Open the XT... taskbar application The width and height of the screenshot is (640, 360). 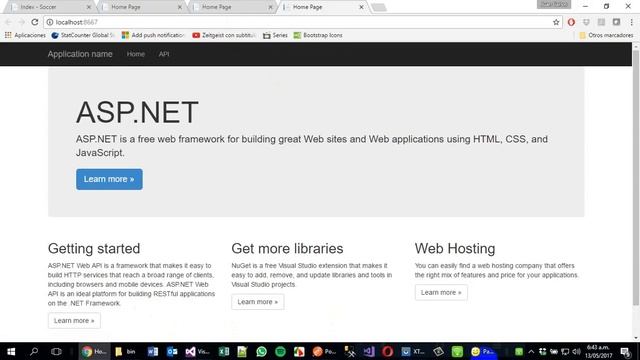[413, 351]
